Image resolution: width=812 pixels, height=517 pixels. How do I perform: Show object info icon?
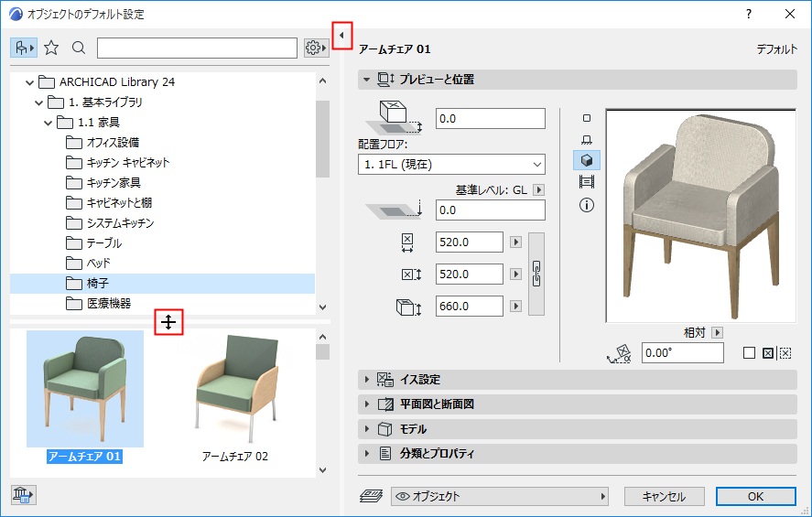pos(587,205)
